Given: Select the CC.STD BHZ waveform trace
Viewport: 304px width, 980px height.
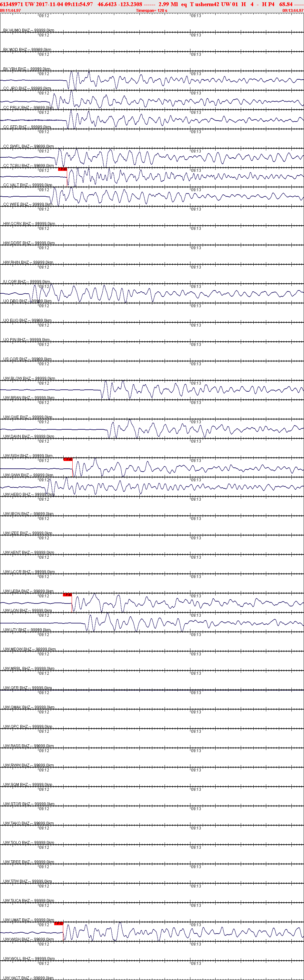Looking at the screenshot, I should 152,120.
